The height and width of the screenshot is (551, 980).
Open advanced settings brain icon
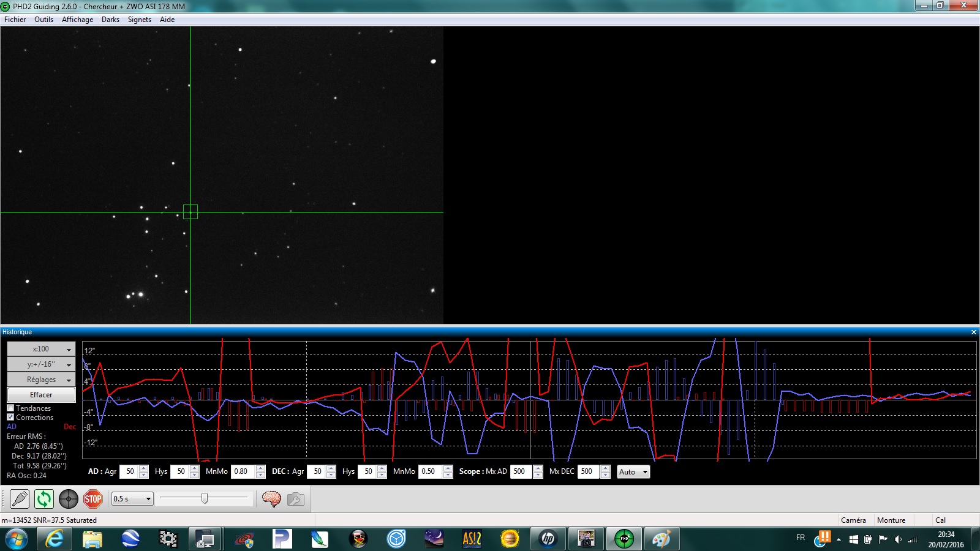(x=271, y=499)
